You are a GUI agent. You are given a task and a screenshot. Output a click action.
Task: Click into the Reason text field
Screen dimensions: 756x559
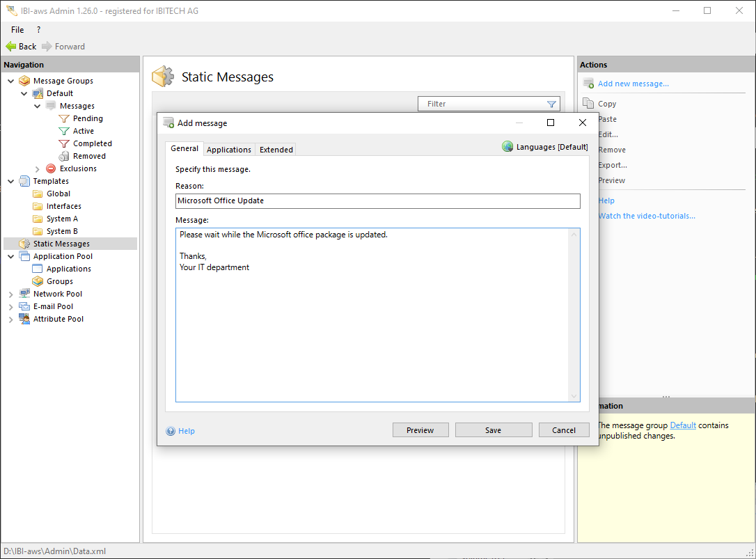(377, 200)
